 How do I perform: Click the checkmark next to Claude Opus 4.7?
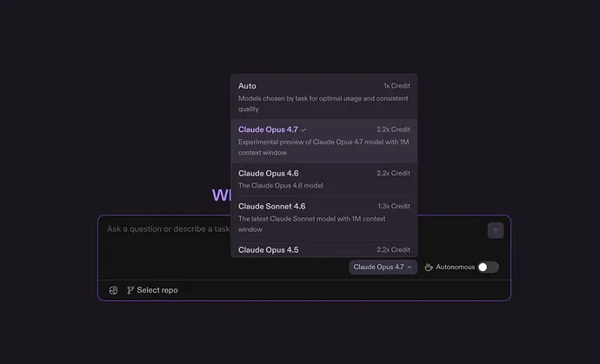[x=303, y=130]
